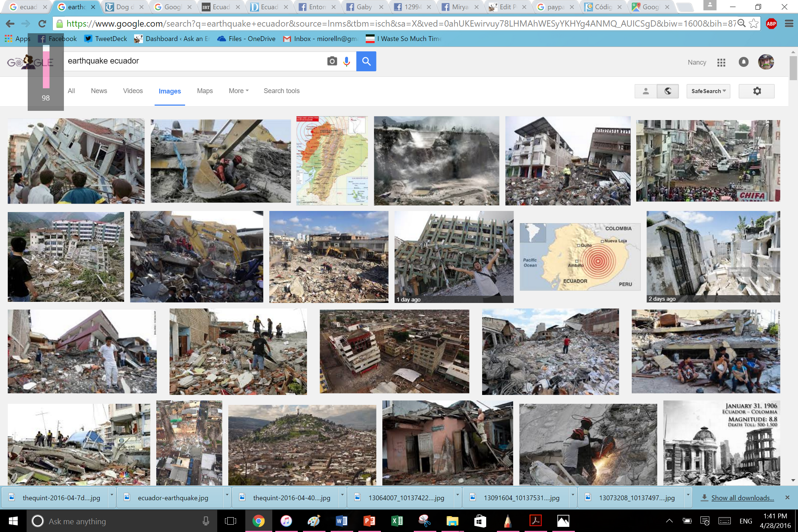The height and width of the screenshot is (532, 798).
Task: Open the Google apps grid icon
Action: (x=721, y=62)
